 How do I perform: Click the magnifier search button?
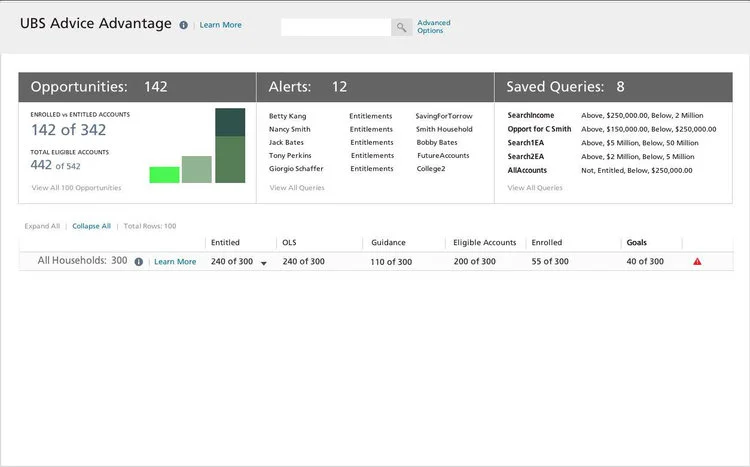click(401, 27)
